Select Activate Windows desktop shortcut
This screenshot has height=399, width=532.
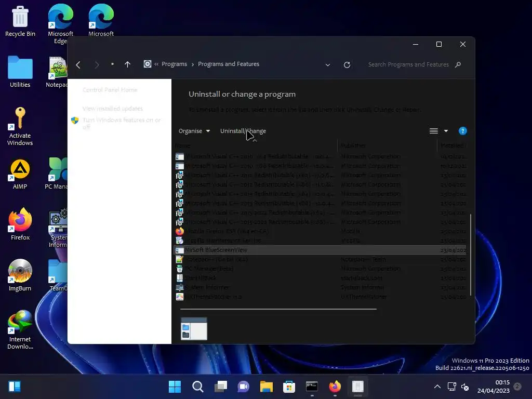(20, 126)
